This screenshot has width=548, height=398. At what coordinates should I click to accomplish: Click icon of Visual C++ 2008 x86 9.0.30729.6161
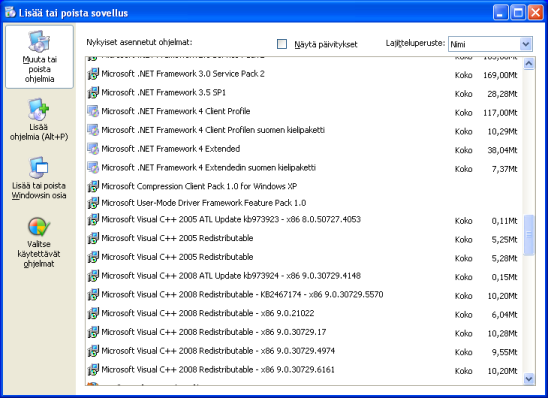(x=93, y=370)
